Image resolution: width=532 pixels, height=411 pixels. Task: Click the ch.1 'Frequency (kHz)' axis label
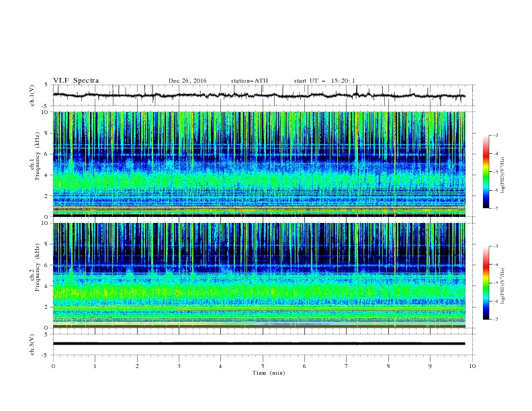click(38, 156)
